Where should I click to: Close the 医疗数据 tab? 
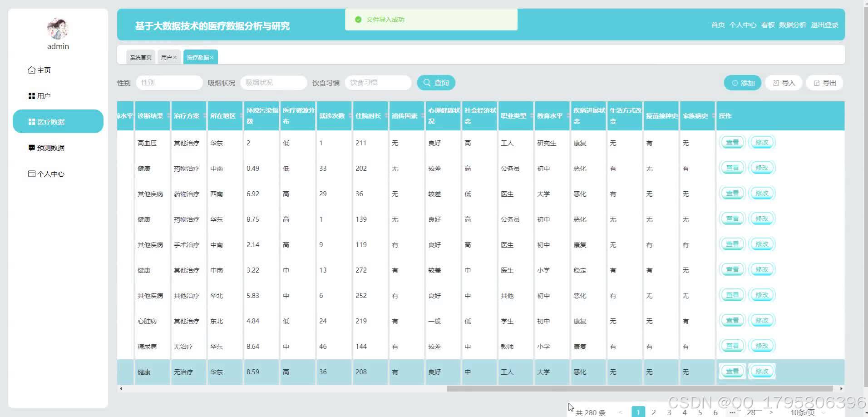[212, 58]
